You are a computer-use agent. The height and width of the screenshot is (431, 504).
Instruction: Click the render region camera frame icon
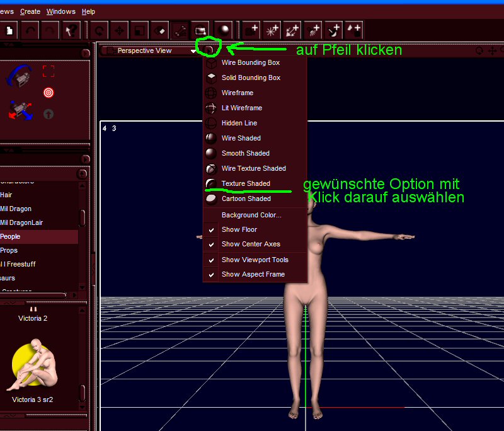pyautogui.click(x=200, y=31)
